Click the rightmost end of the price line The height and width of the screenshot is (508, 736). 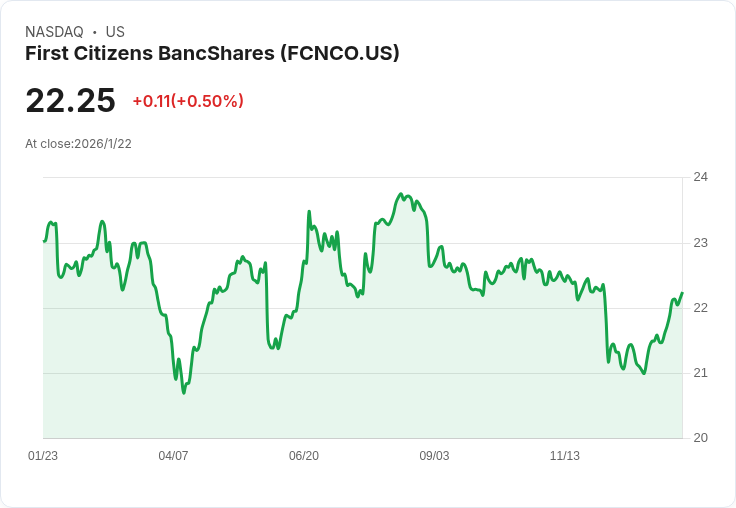tap(682, 293)
